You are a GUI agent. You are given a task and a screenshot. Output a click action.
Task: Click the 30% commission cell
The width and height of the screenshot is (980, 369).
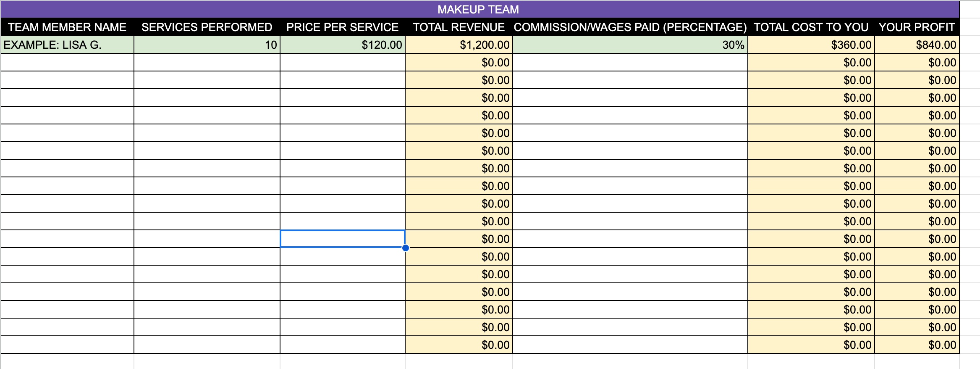630,45
